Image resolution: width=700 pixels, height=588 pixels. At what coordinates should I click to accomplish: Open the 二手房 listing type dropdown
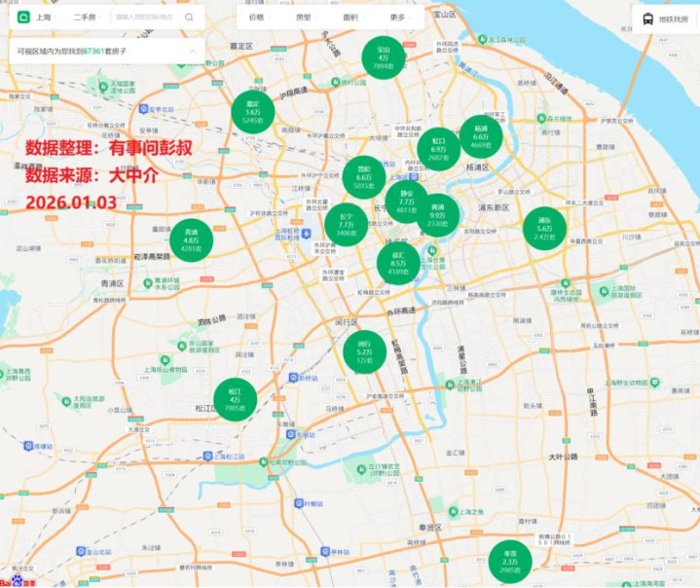coord(87,18)
